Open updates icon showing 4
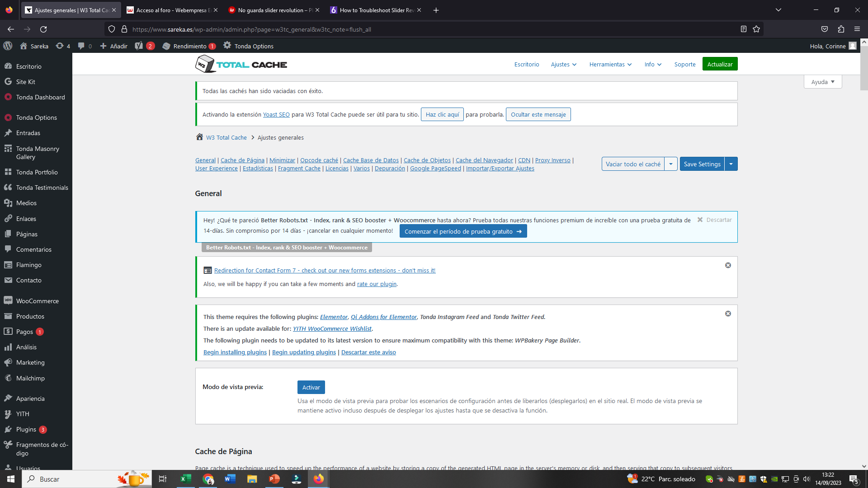 click(x=63, y=46)
